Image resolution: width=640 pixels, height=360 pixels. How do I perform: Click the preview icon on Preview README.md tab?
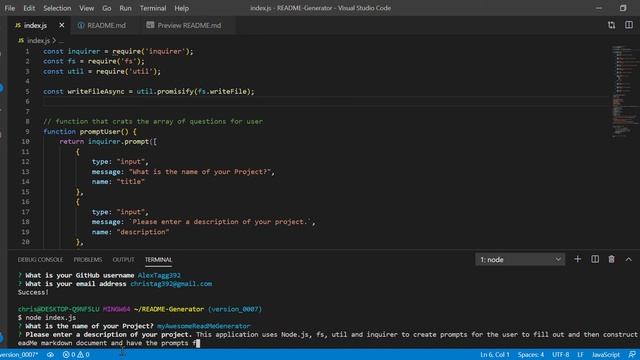[150, 25]
